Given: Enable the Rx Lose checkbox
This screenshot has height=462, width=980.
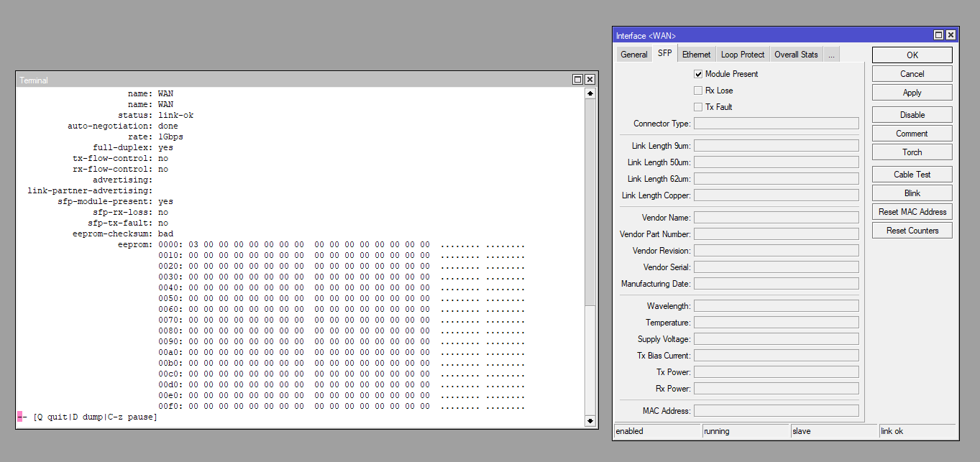Looking at the screenshot, I should coord(697,90).
